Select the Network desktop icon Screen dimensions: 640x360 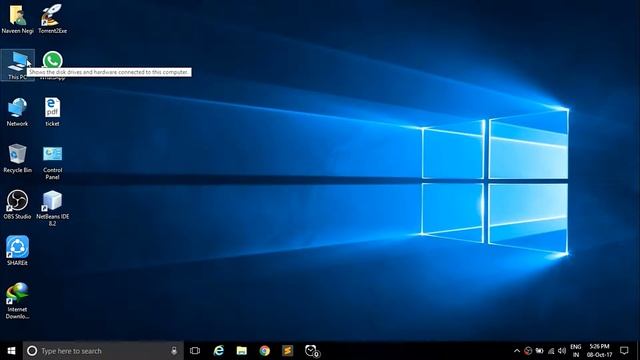[17, 112]
